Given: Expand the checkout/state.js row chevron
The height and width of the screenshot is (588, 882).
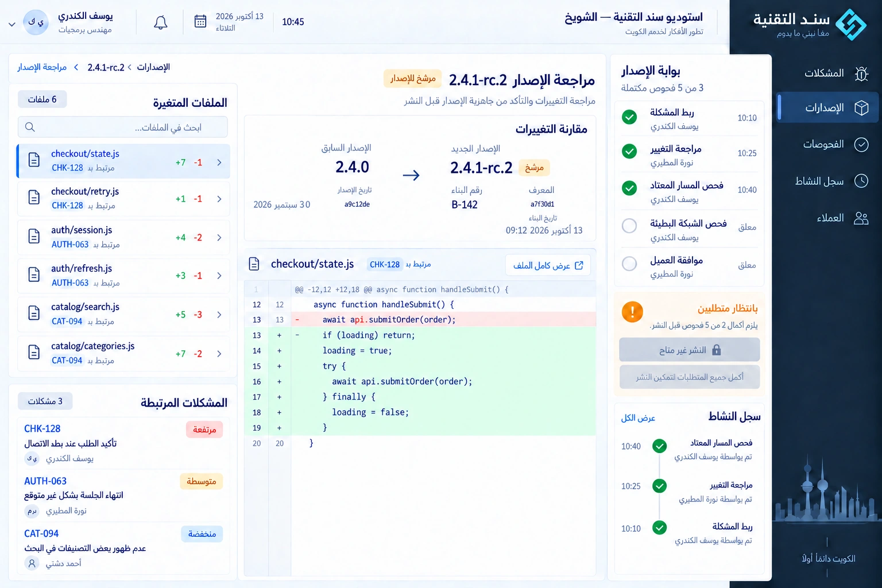Looking at the screenshot, I should tap(219, 163).
